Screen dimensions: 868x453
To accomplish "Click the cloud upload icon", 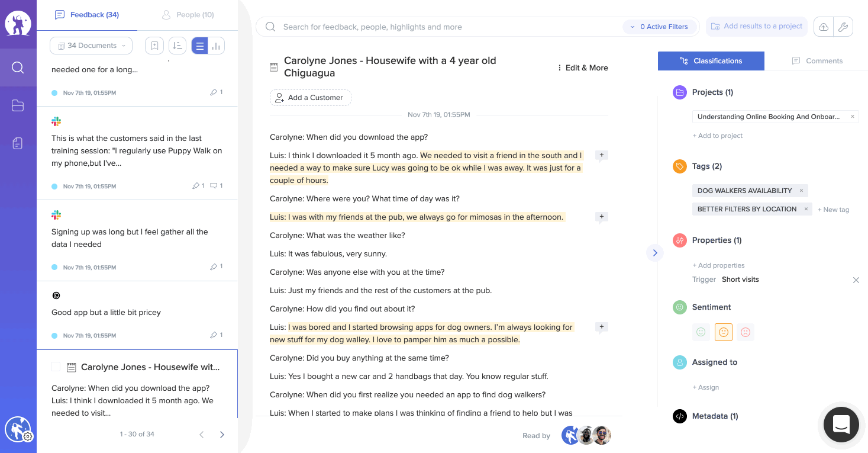I will click(x=823, y=27).
